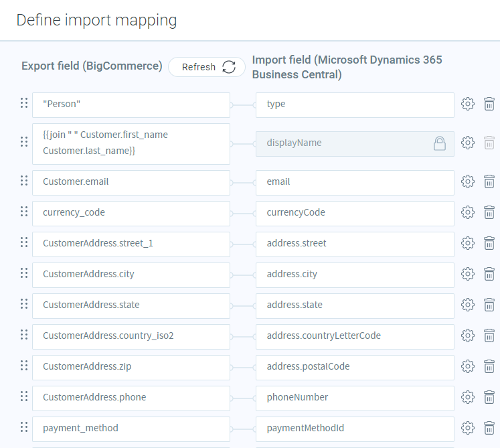Edit the address.state import field
Viewport: 500px width, 448px height.
coord(355,305)
